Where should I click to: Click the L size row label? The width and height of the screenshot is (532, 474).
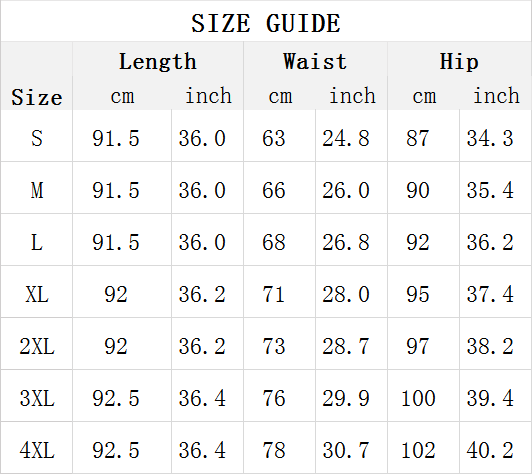[x=37, y=243]
